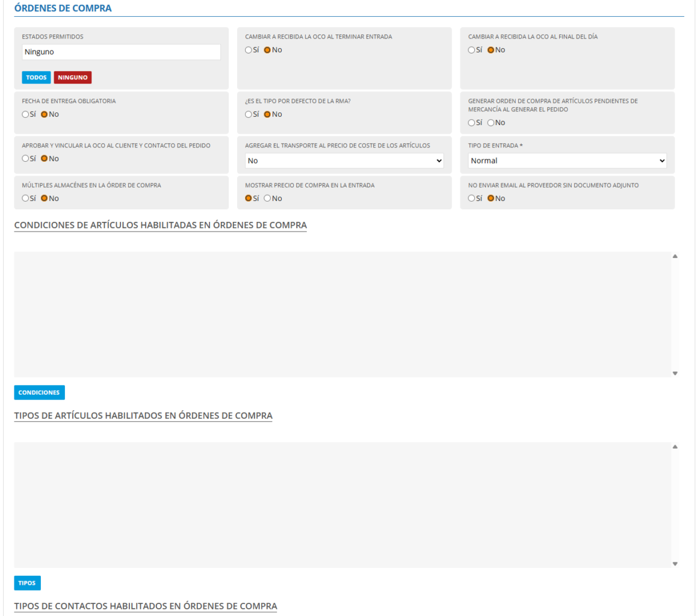The width and height of the screenshot is (700, 616).
Task: Click scroll up arrow of Tipos de artículos list
Action: click(675, 447)
